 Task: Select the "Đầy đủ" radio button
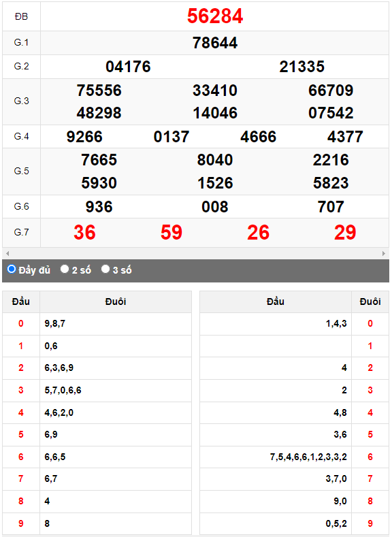click(x=12, y=270)
